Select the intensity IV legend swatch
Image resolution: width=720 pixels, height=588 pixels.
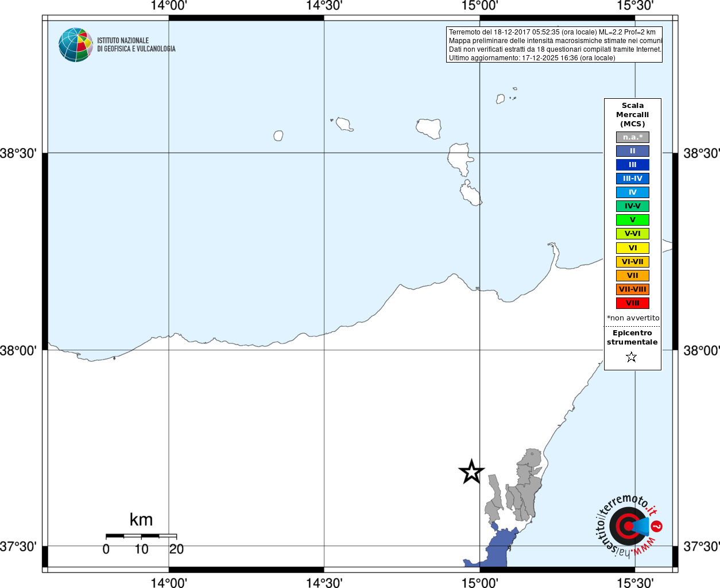633,192
